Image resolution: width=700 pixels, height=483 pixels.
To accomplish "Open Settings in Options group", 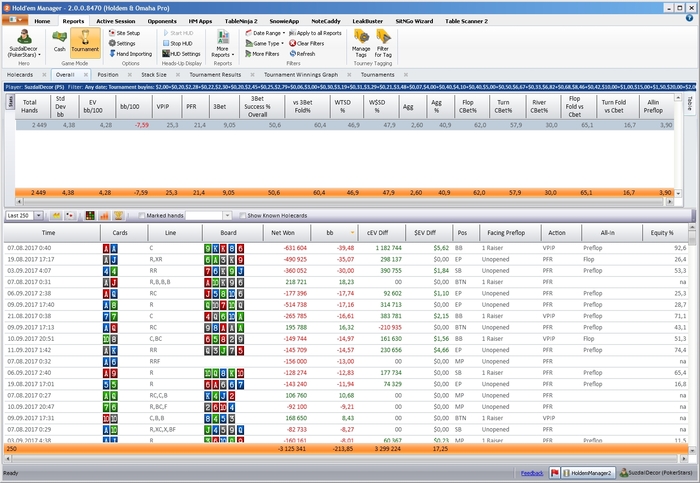I will pyautogui.click(x=122, y=43).
